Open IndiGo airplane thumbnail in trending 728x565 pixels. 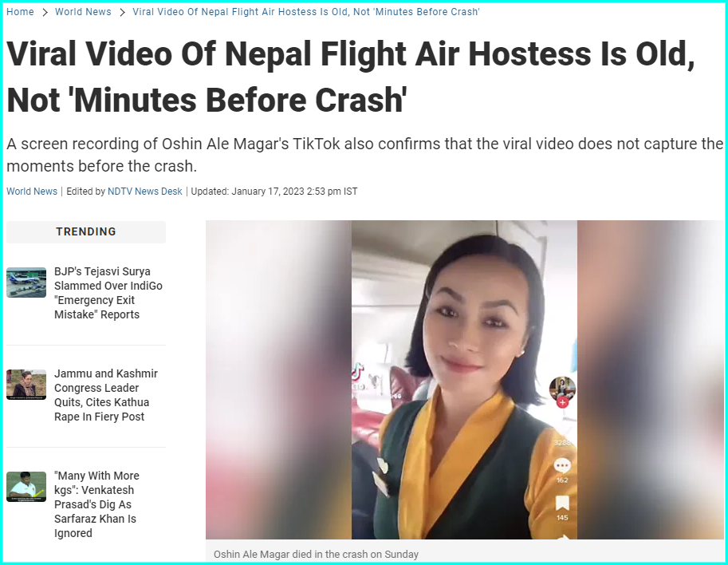coord(26,282)
